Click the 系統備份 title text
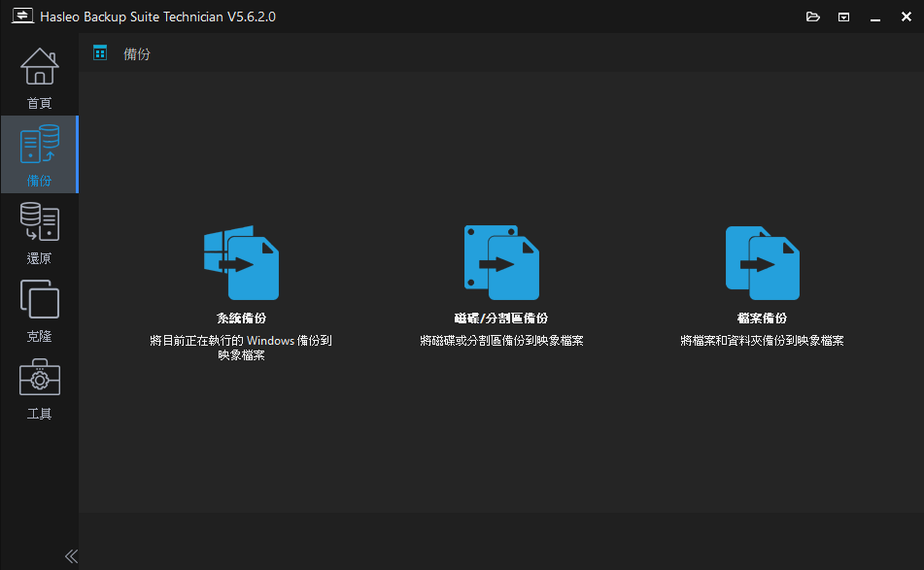 point(241,318)
